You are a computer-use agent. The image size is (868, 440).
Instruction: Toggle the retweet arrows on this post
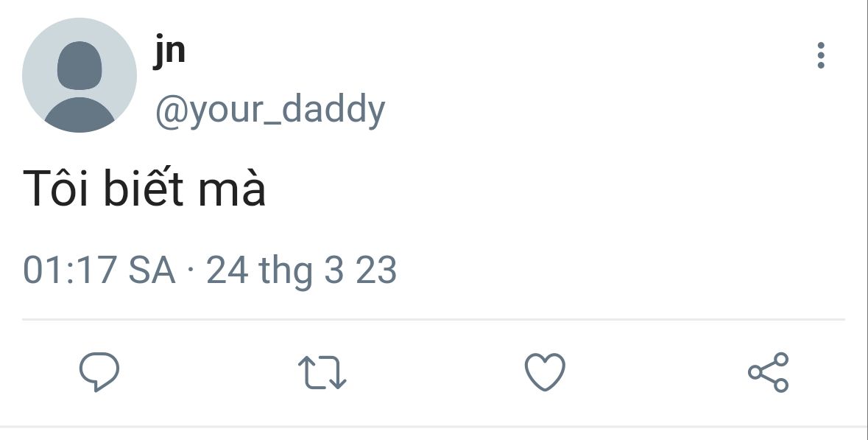tap(322, 372)
